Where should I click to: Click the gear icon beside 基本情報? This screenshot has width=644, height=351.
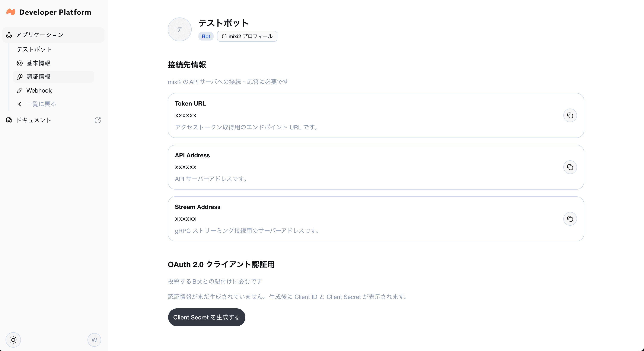(19, 63)
